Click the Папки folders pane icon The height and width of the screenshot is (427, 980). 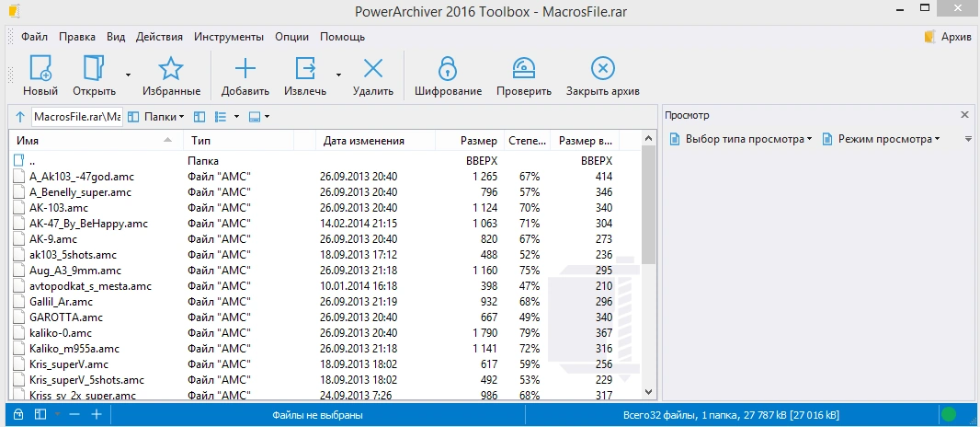pos(133,116)
